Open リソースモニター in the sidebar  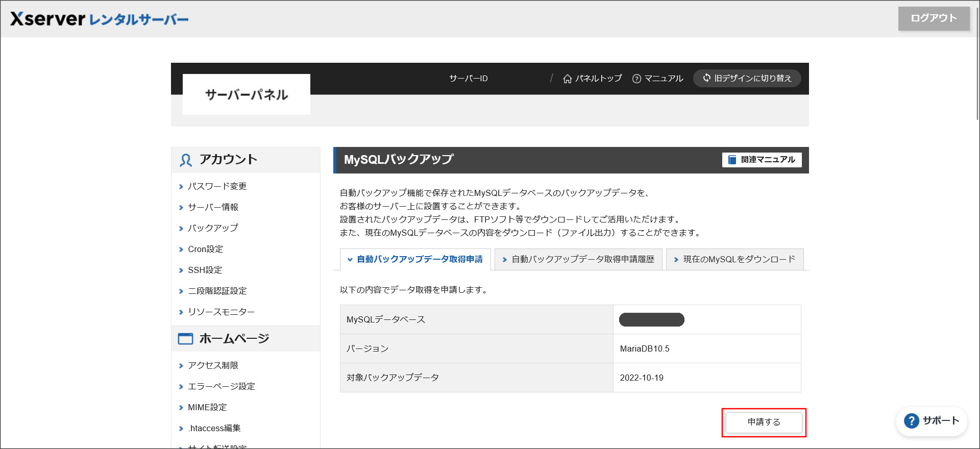221,312
